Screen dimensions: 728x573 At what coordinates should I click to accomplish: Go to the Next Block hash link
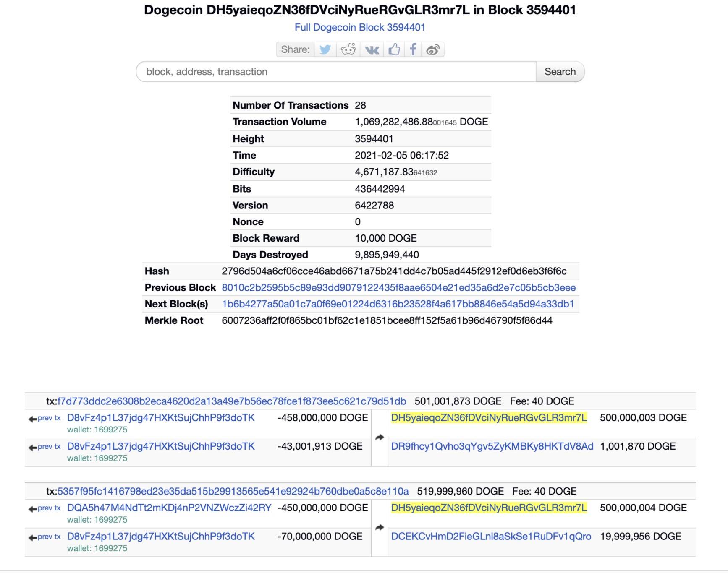click(398, 304)
